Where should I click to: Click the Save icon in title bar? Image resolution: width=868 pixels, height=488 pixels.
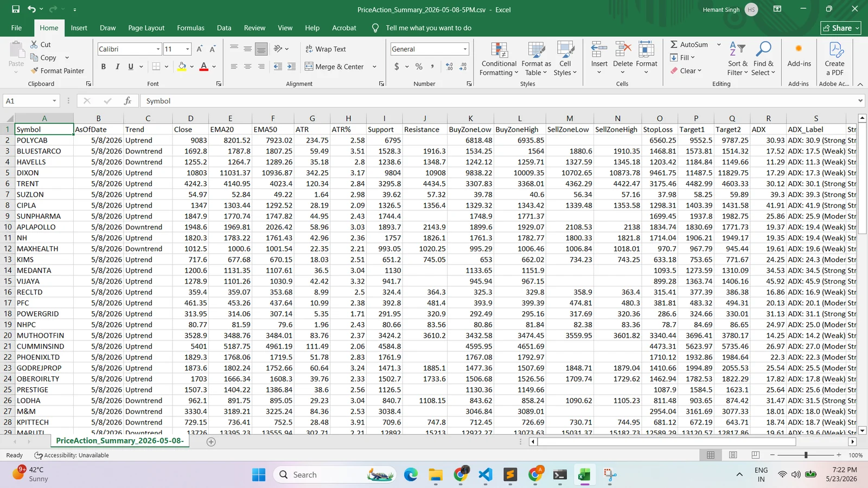[16, 9]
